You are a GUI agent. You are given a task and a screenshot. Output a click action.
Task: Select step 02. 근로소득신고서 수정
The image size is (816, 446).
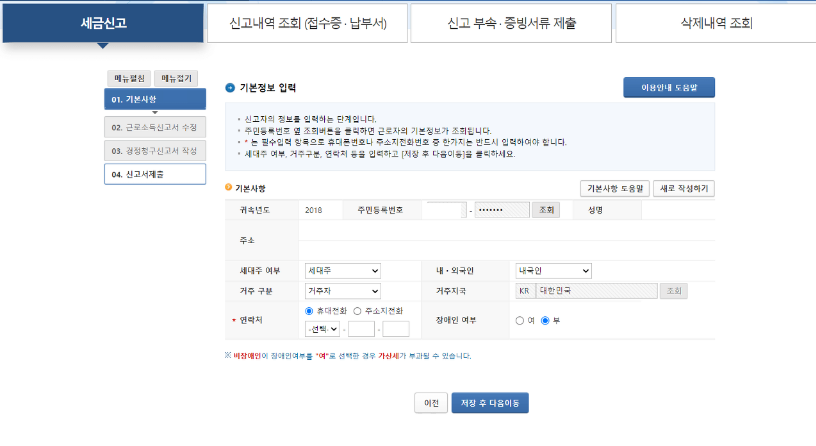pos(155,128)
